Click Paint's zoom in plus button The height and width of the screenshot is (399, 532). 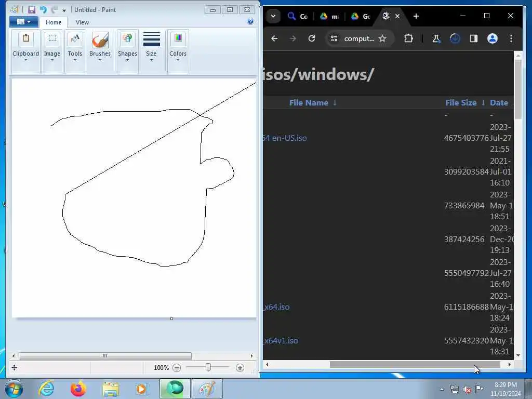240,368
